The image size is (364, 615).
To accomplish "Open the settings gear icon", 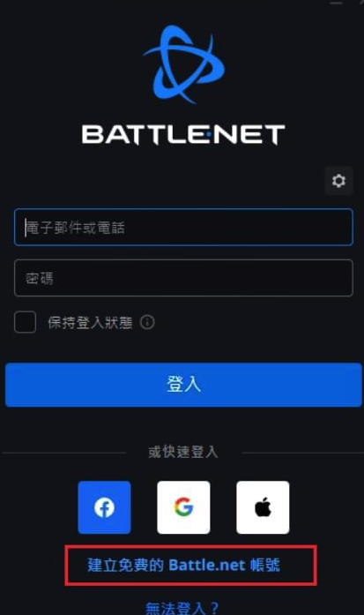I will [339, 181].
